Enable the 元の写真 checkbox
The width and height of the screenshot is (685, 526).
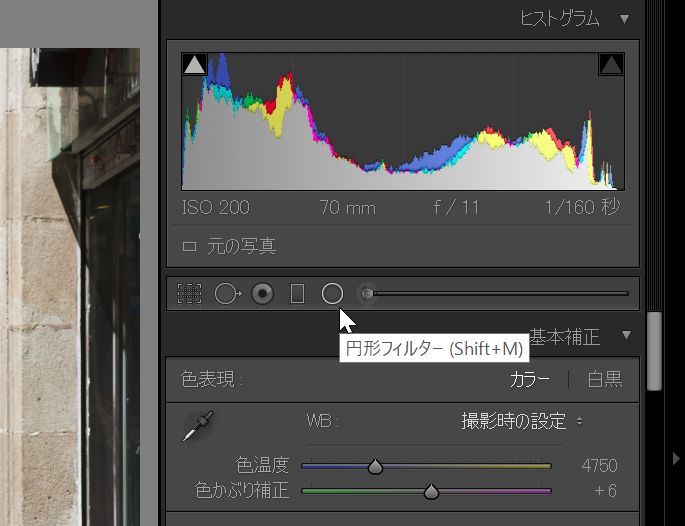coord(189,247)
